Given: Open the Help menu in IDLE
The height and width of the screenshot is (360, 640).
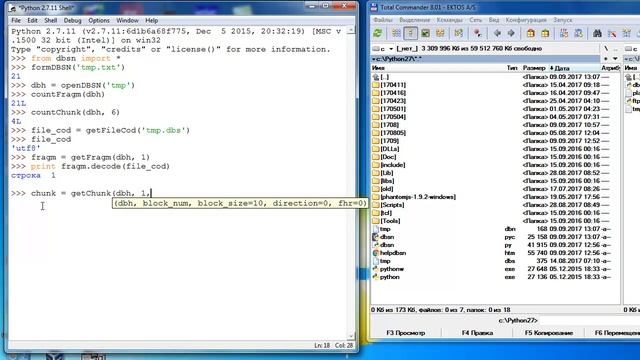Looking at the screenshot, I should tap(151, 20).
